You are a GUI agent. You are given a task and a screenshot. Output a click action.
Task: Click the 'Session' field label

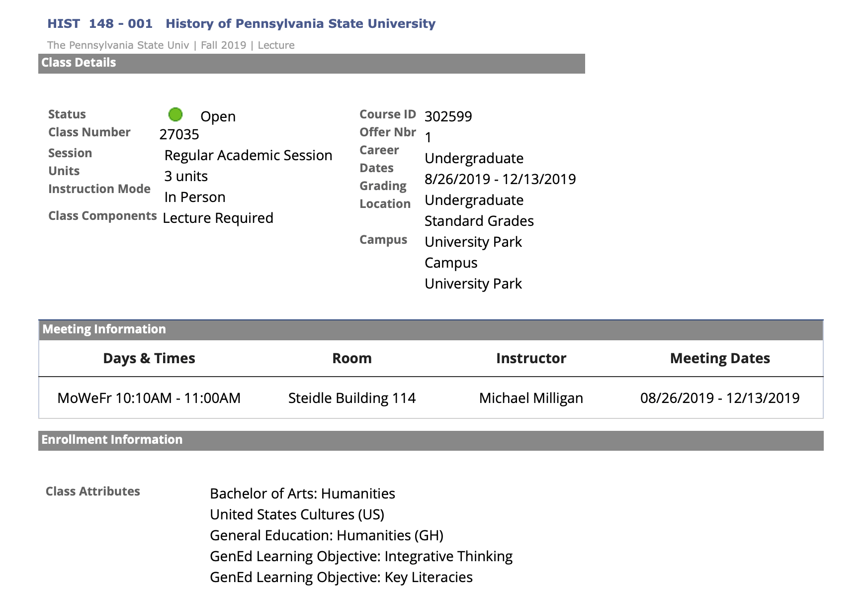click(x=70, y=153)
